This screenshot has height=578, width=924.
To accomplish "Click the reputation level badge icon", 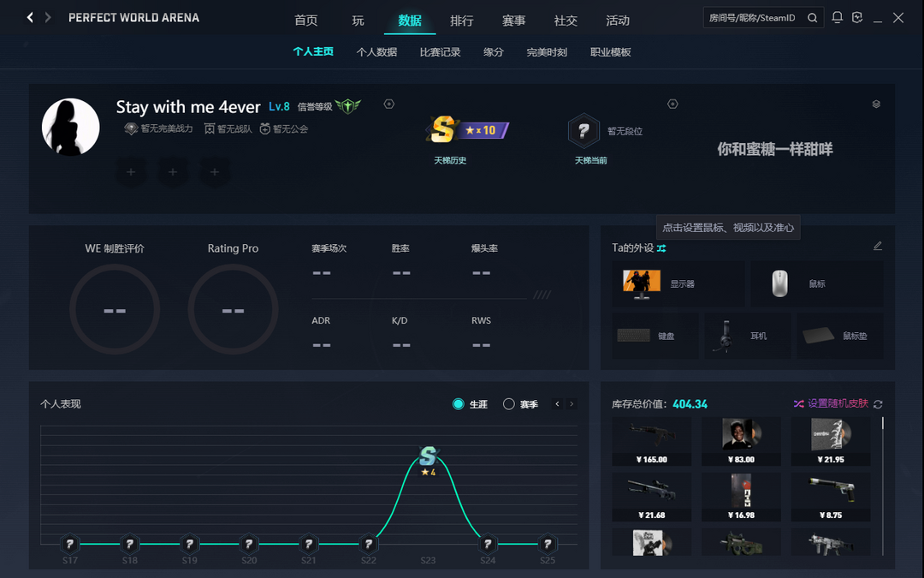I will tap(347, 106).
